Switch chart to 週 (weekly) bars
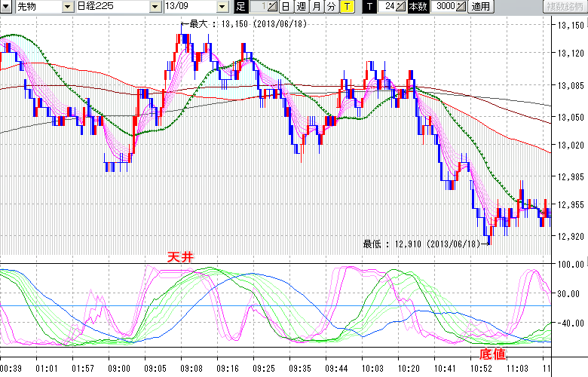Image resolution: width=588 pixels, height=377 pixels. pos(301,7)
